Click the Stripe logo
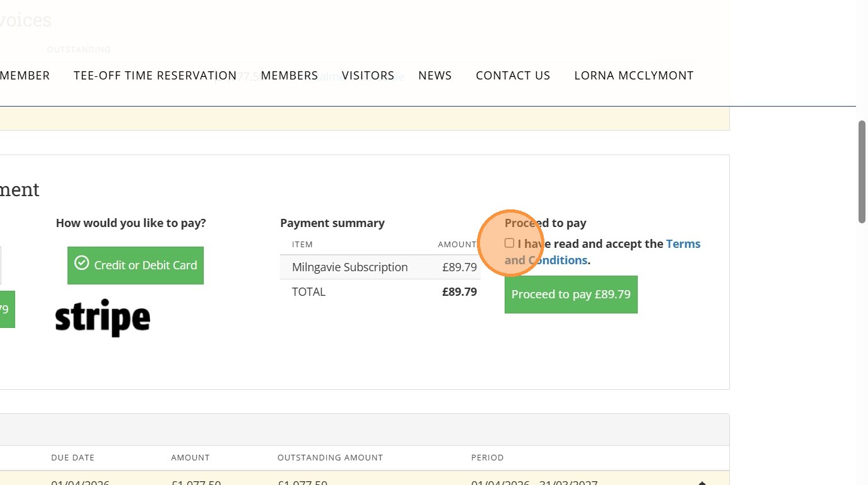Screen dimensions: 868x485 click(103, 317)
